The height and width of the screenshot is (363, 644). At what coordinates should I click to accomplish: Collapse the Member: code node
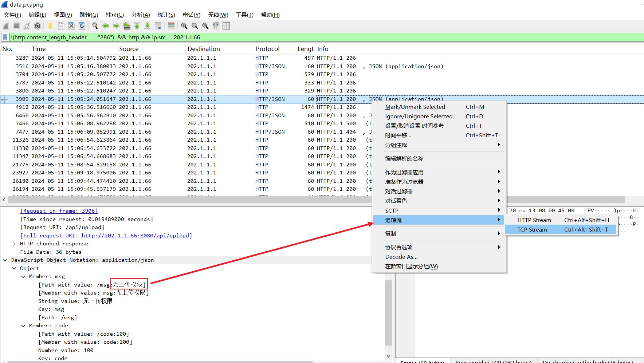point(23,326)
